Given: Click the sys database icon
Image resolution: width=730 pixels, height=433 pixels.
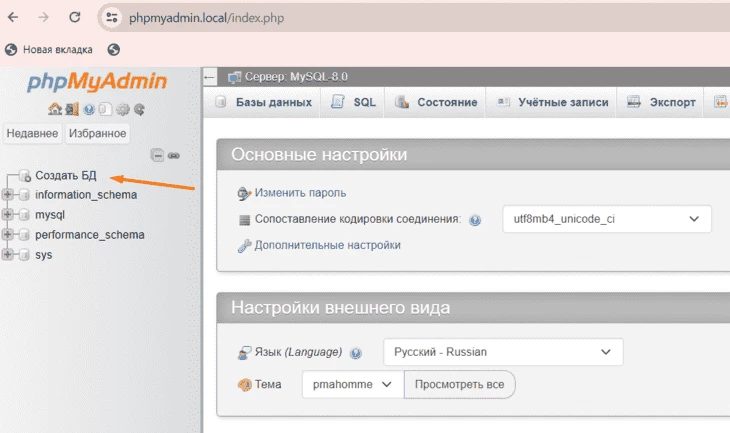Looking at the screenshot, I should point(24,255).
